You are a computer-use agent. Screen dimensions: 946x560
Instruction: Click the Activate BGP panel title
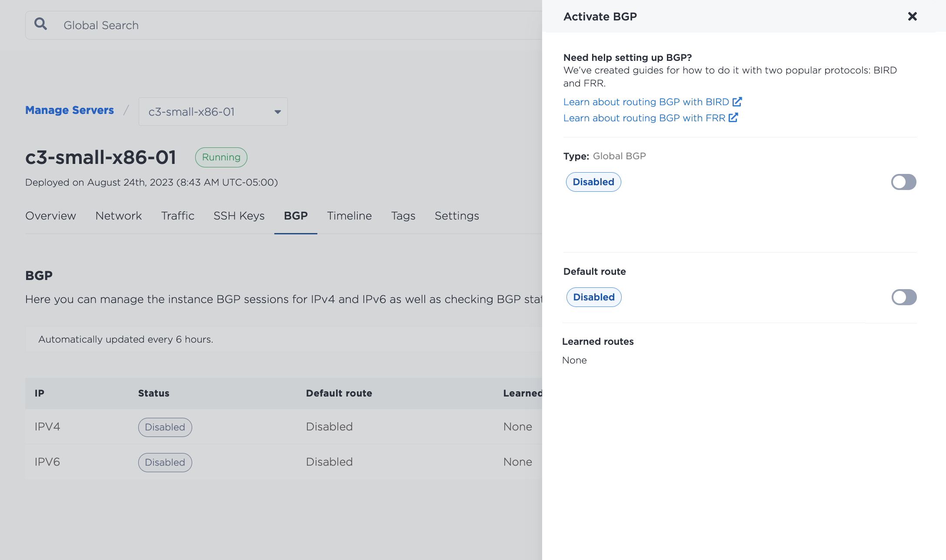coord(600,17)
